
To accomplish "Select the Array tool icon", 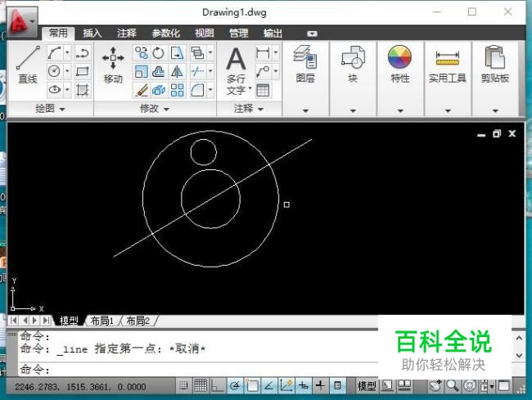I will point(177,90).
